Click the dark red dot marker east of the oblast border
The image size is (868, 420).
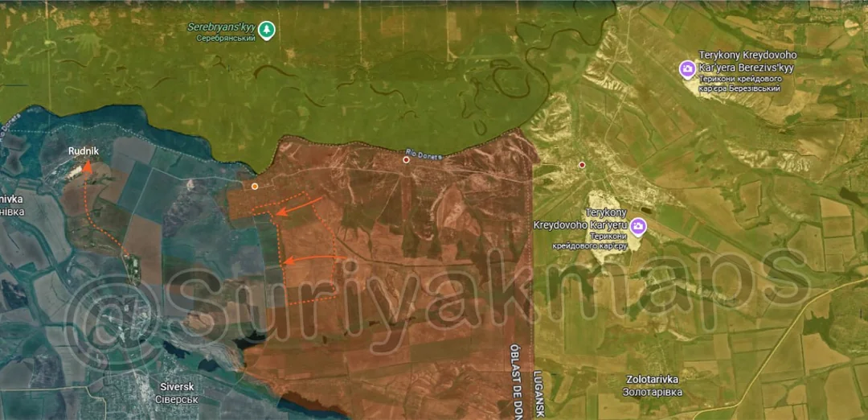pos(582,165)
